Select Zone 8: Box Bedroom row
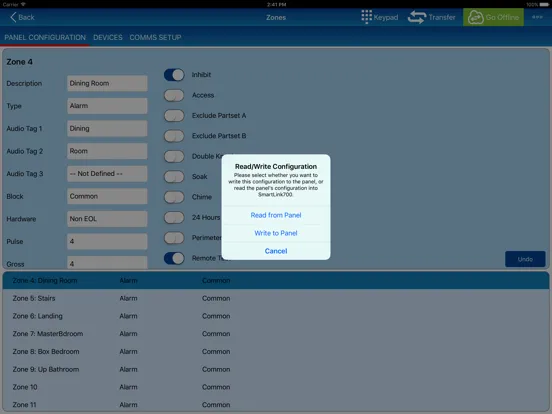Screen dimensions: 552x414 276,352
